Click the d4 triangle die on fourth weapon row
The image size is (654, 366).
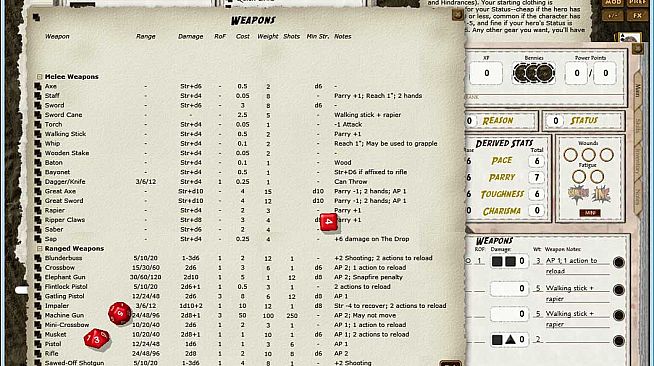[511, 340]
